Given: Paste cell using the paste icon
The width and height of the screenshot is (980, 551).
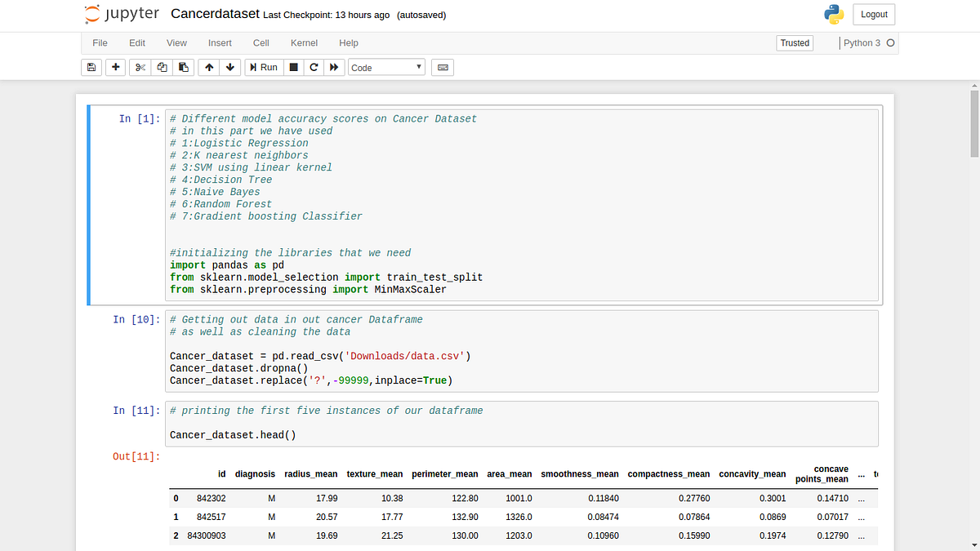Looking at the screenshot, I should pos(183,67).
